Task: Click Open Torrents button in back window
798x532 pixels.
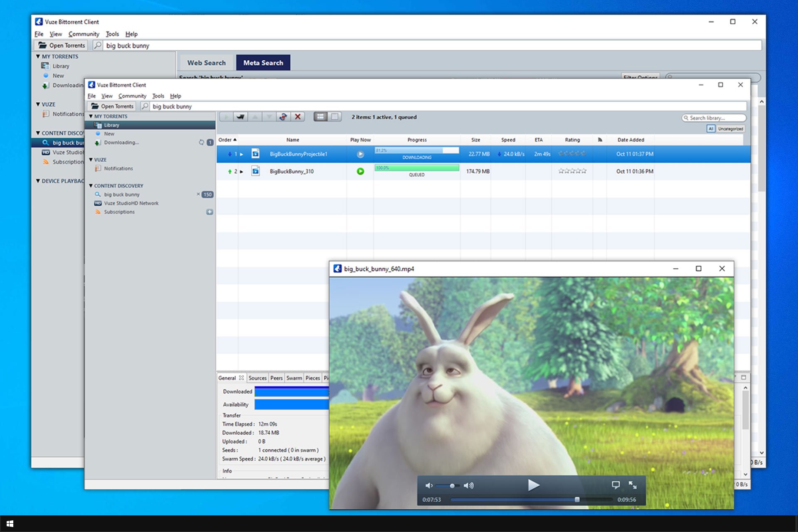Action: pos(62,45)
